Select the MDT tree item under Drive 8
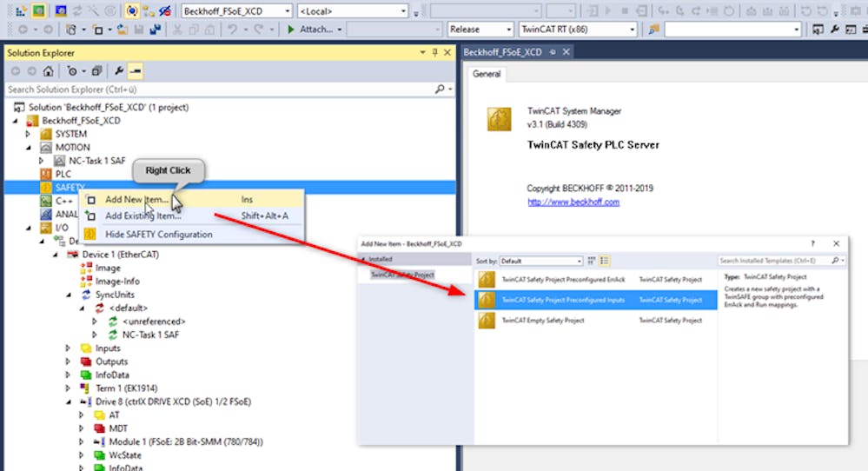 pos(118,428)
